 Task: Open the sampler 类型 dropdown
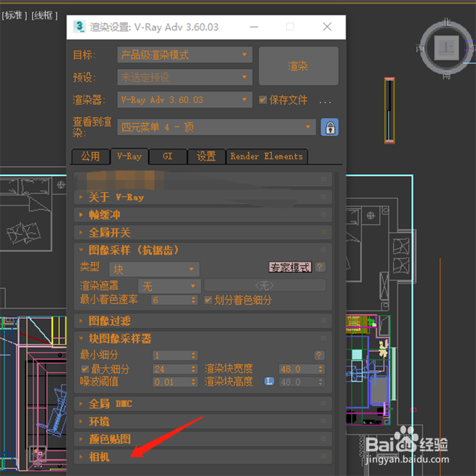tap(154, 270)
